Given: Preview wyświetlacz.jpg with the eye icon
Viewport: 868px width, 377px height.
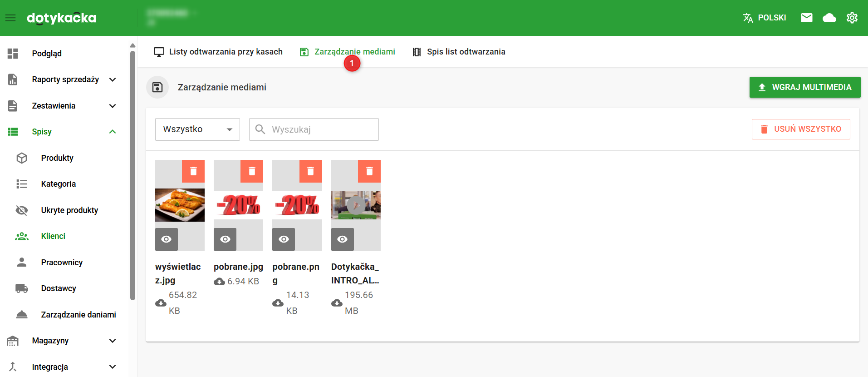Looking at the screenshot, I should [167, 239].
